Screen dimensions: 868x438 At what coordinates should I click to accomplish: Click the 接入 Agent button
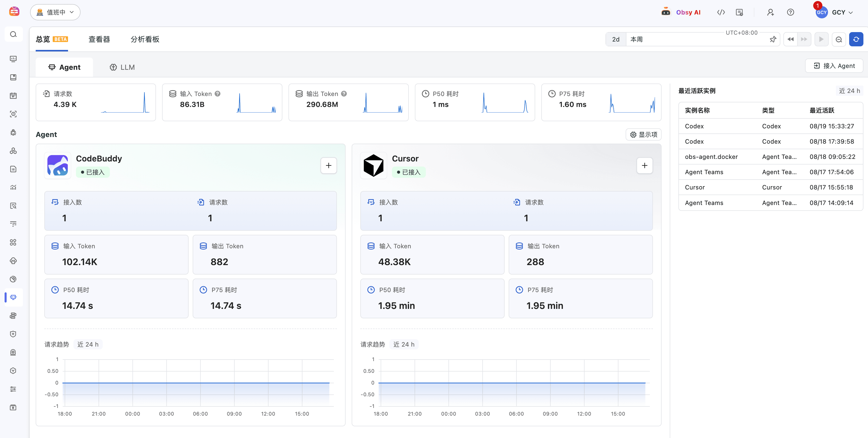point(834,66)
